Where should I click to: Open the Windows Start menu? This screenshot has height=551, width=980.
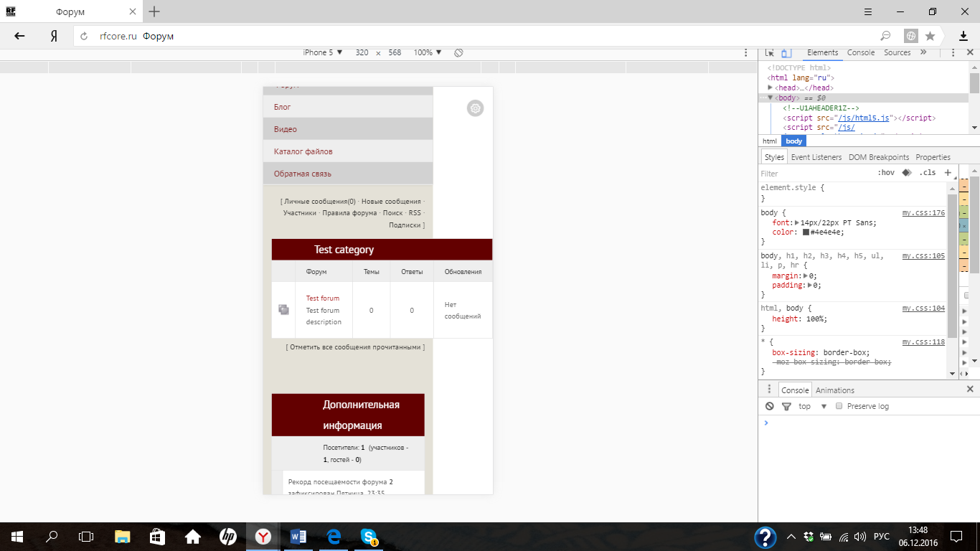pyautogui.click(x=17, y=537)
